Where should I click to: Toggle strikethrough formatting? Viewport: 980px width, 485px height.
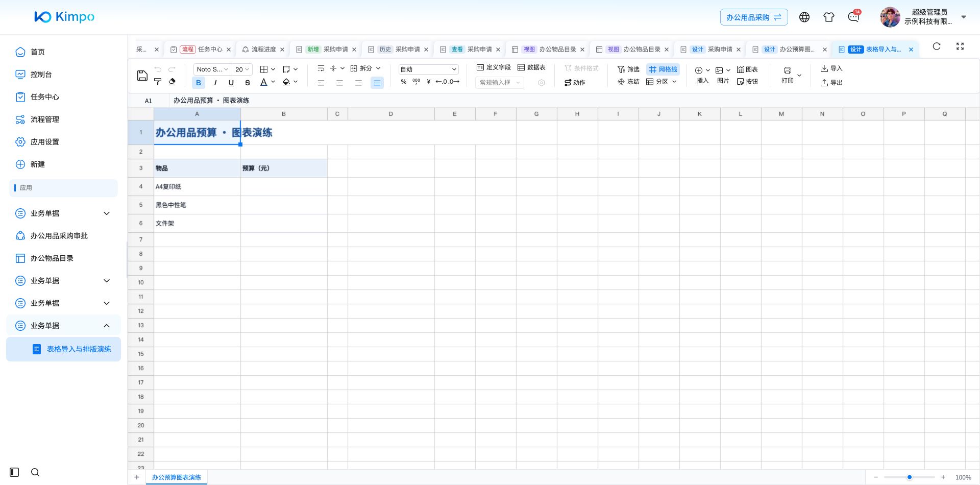coord(248,83)
